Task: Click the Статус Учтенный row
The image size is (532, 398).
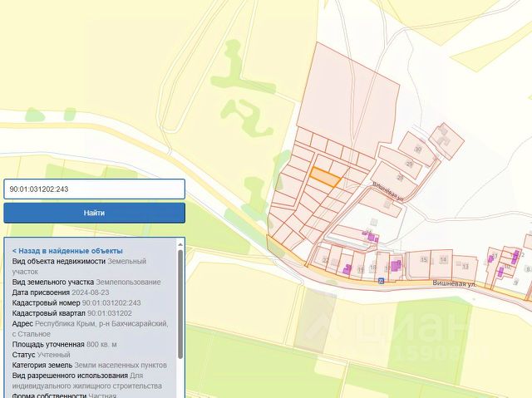Action: pos(41,355)
